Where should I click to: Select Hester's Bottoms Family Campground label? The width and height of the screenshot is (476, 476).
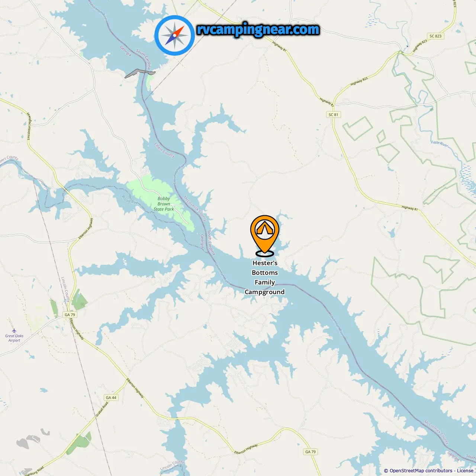pyautogui.click(x=265, y=277)
